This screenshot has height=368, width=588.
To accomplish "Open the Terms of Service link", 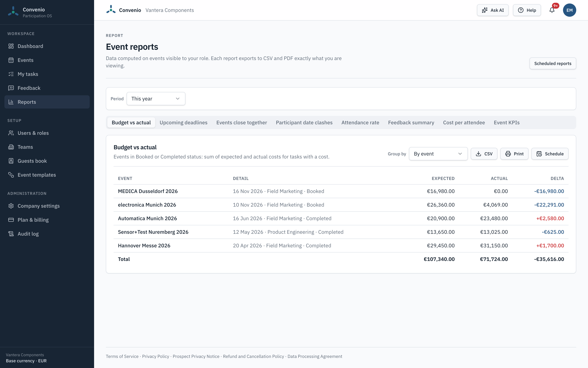I will pyautogui.click(x=122, y=356).
